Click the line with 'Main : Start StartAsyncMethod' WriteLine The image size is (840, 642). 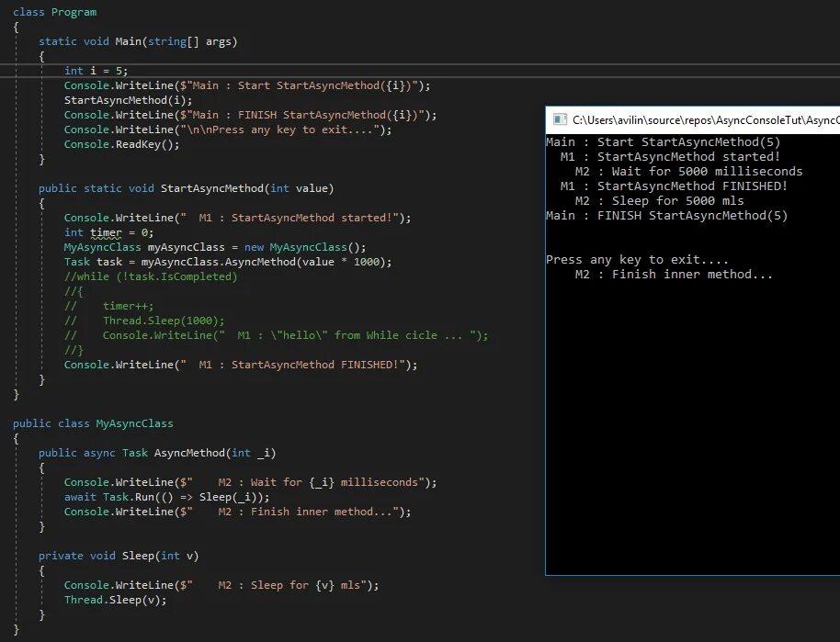coord(247,85)
